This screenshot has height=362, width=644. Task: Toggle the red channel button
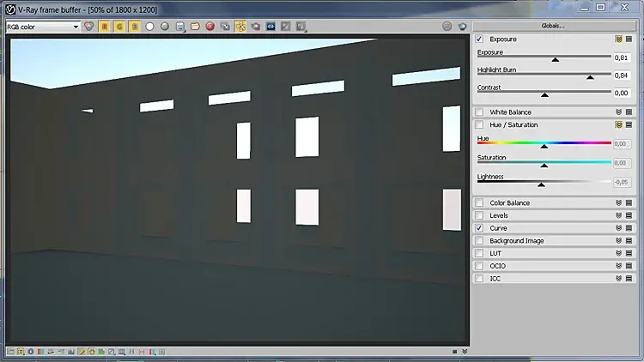pos(104,27)
